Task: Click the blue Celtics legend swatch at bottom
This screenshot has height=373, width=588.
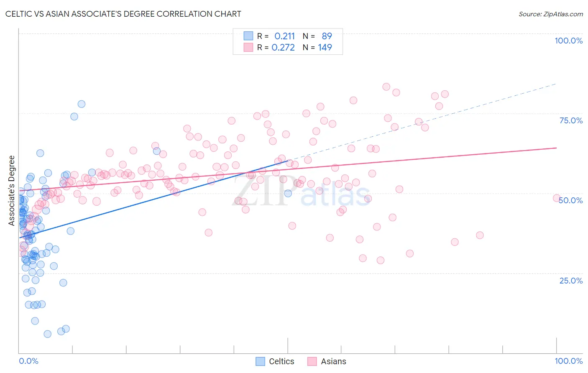Action: pyautogui.click(x=260, y=361)
